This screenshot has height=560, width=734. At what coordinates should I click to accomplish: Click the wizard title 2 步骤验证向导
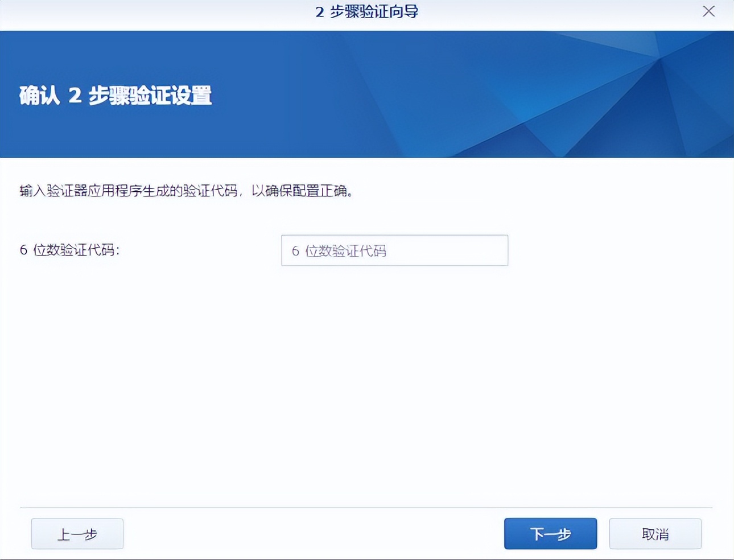[x=366, y=11]
